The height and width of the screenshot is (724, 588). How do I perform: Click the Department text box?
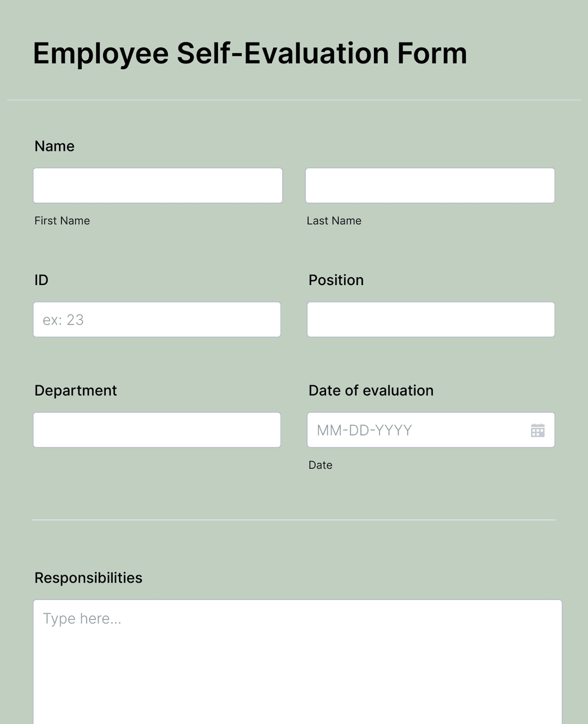pos(157,429)
